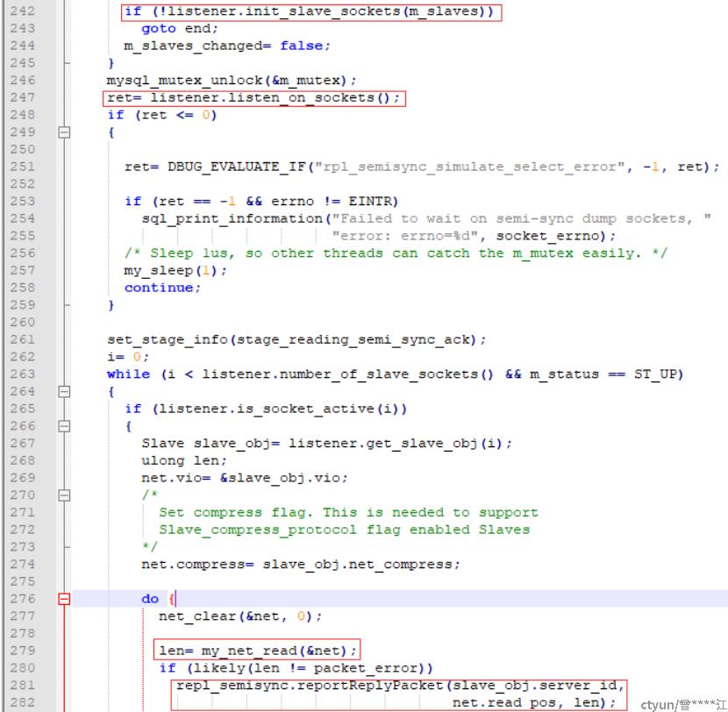This screenshot has height=712, width=728.
Task: Collapse the if block fold at line 266
Action: click(64, 426)
